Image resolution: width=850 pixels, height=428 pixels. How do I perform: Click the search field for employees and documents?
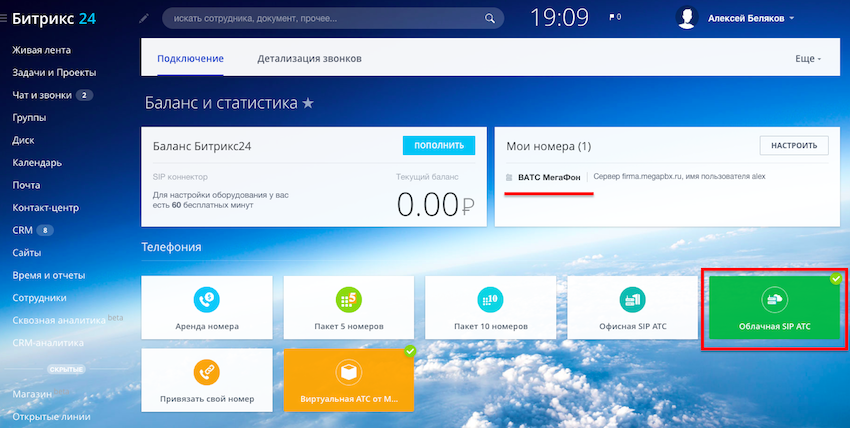(333, 18)
